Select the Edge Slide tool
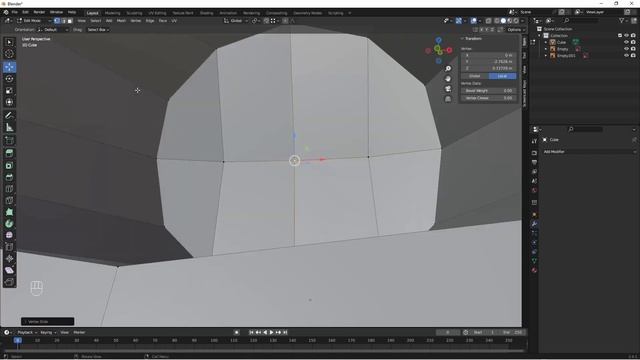This screenshot has width=640, height=360. pos(9,247)
